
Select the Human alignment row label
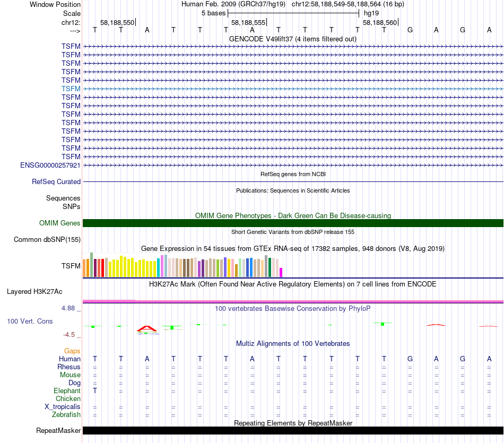click(x=69, y=359)
